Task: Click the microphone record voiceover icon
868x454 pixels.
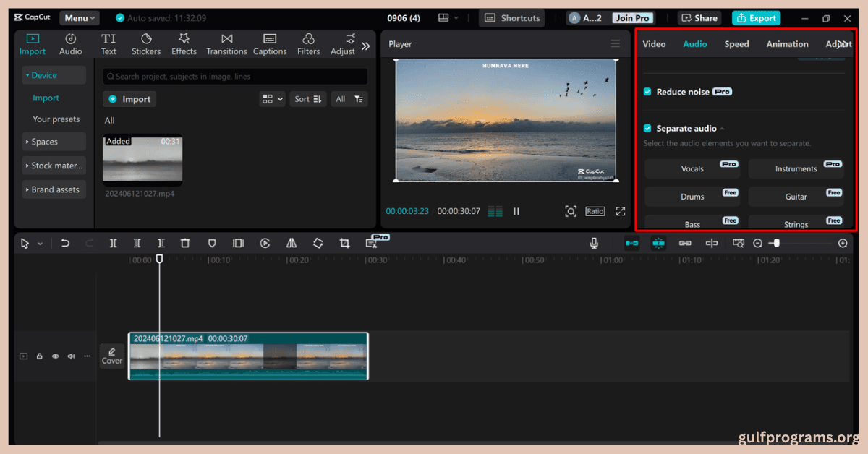Action: [x=594, y=244]
